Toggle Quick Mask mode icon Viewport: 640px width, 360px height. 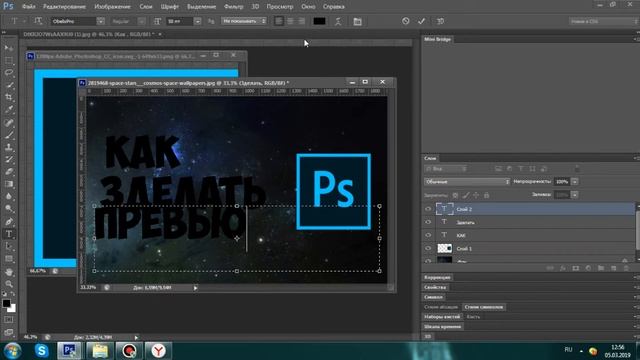(x=9, y=320)
